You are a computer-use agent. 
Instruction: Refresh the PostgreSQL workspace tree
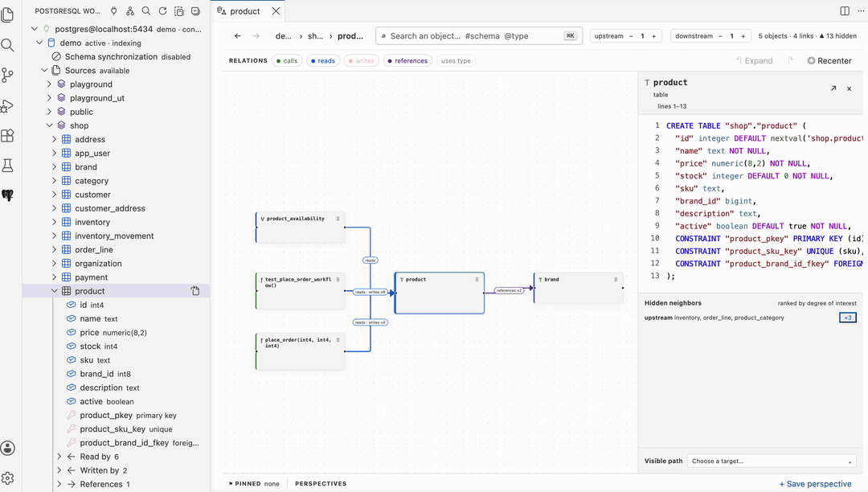[162, 10]
